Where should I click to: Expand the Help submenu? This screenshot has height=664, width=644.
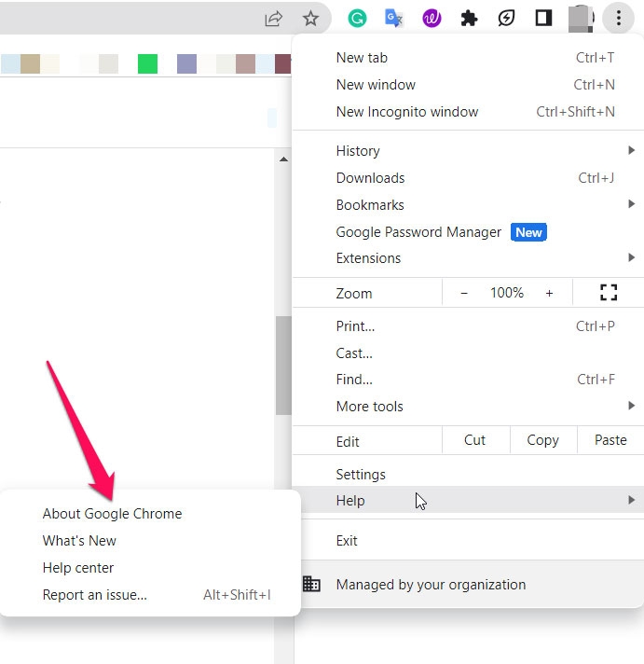pyautogui.click(x=468, y=500)
